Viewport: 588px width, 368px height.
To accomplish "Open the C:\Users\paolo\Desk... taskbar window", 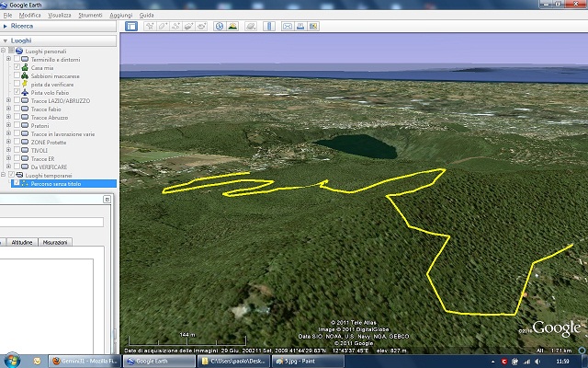I will coord(233,362).
